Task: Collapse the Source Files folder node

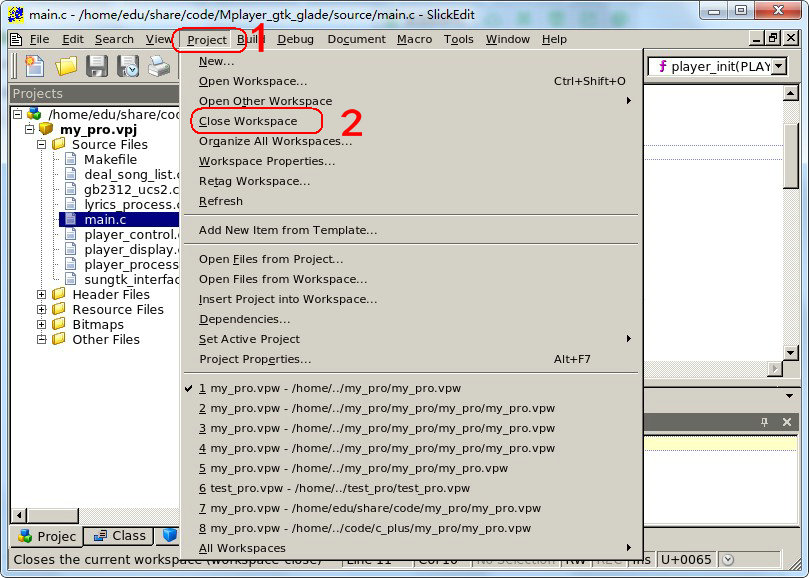Action: pyautogui.click(x=42, y=144)
